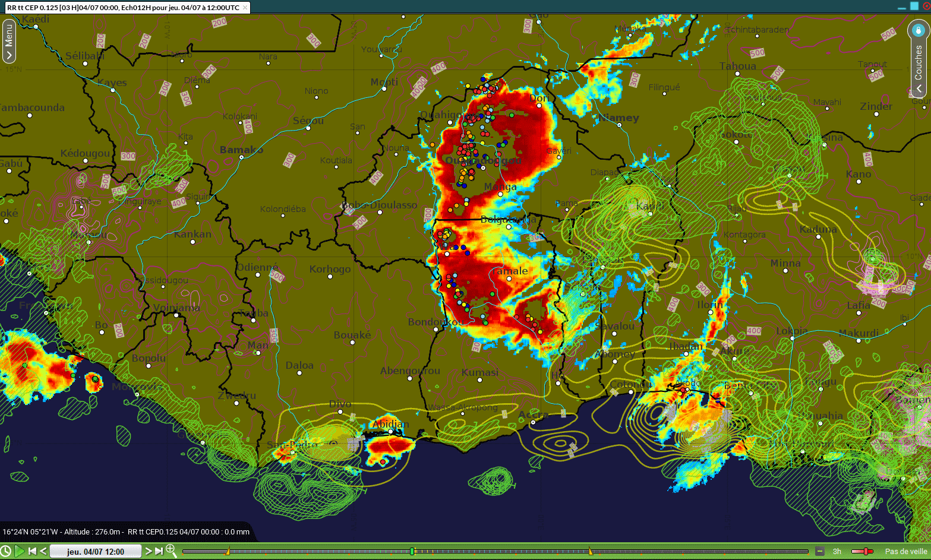The width and height of the screenshot is (931, 560).
Task: Click the first orange triangle timeline marker
Action: coord(228,552)
